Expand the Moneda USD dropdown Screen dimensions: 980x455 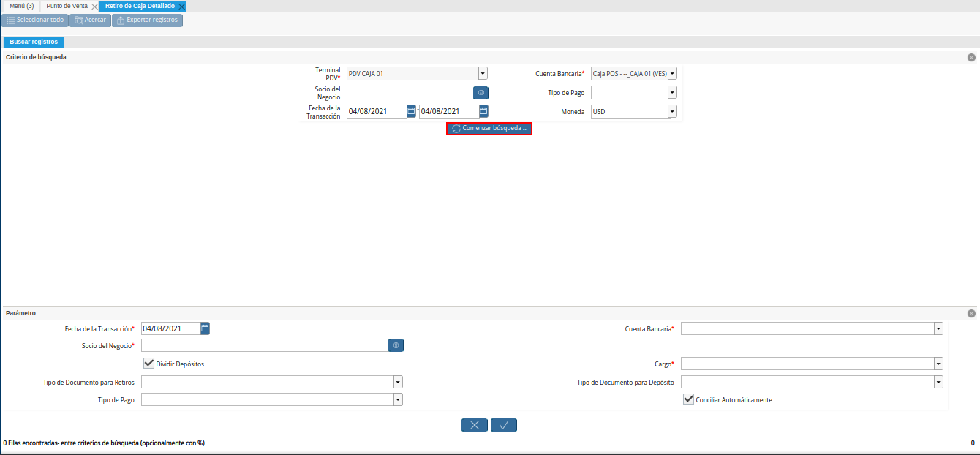point(672,111)
